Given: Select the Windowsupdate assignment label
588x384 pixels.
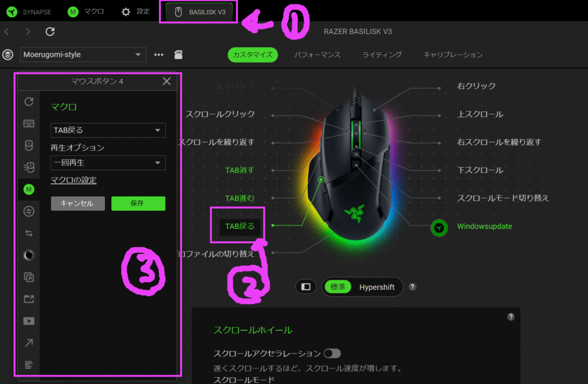Looking at the screenshot, I should coord(484,226).
